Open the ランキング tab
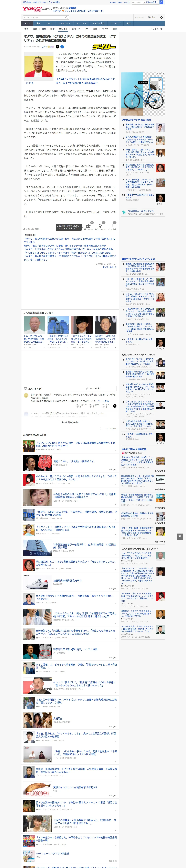186x868 pixels. point(115,24)
